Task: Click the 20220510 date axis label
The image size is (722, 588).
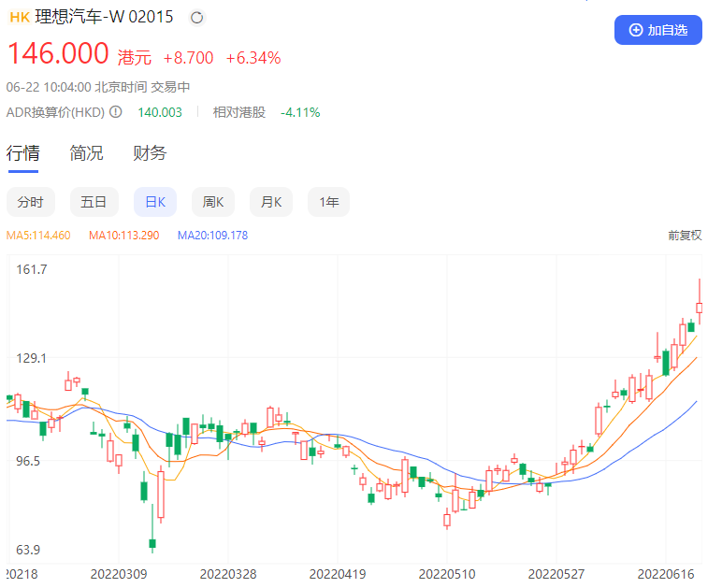Action: click(447, 574)
